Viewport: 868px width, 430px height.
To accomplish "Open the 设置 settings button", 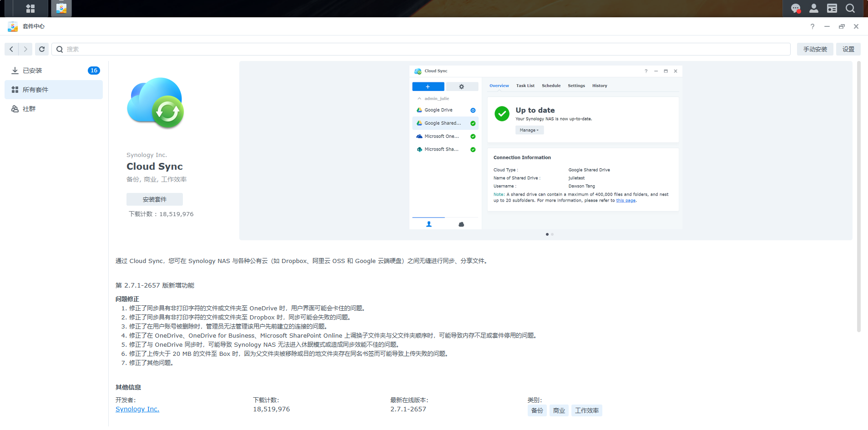I will tap(848, 49).
